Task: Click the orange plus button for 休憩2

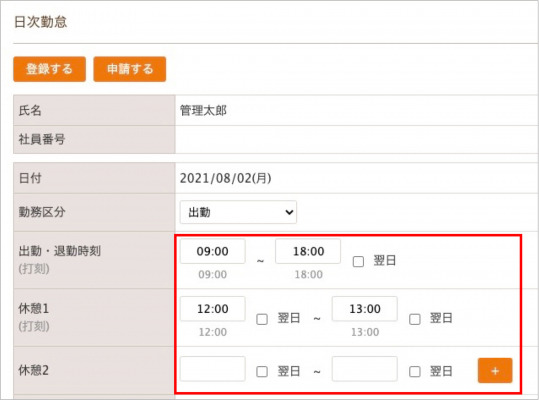Action: pyautogui.click(x=495, y=370)
